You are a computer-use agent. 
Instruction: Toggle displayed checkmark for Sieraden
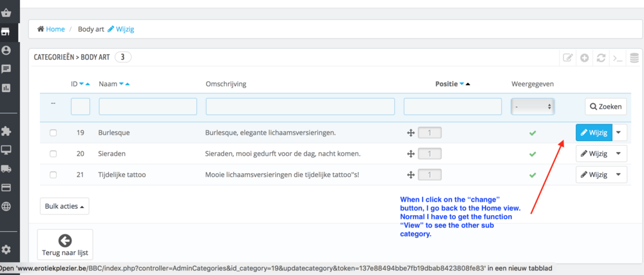[x=533, y=154]
